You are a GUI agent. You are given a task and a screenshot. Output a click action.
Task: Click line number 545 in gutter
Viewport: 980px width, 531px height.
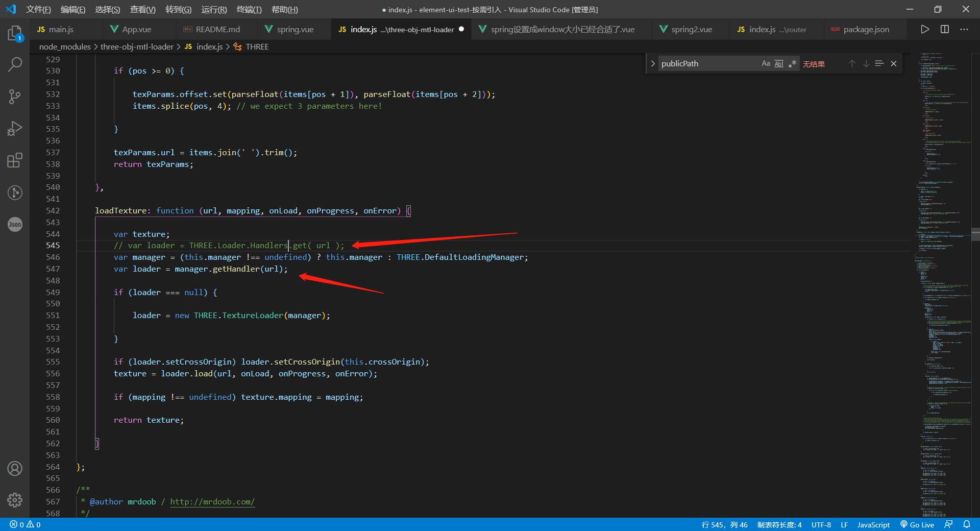pyautogui.click(x=53, y=246)
